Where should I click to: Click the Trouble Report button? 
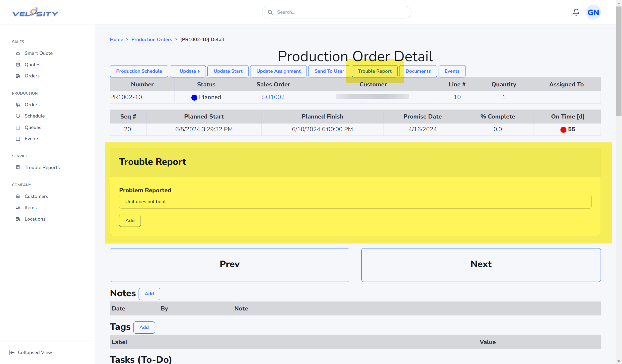coord(375,71)
